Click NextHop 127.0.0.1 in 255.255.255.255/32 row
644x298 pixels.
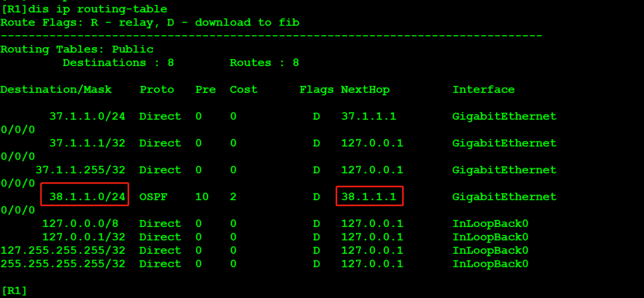click(372, 264)
